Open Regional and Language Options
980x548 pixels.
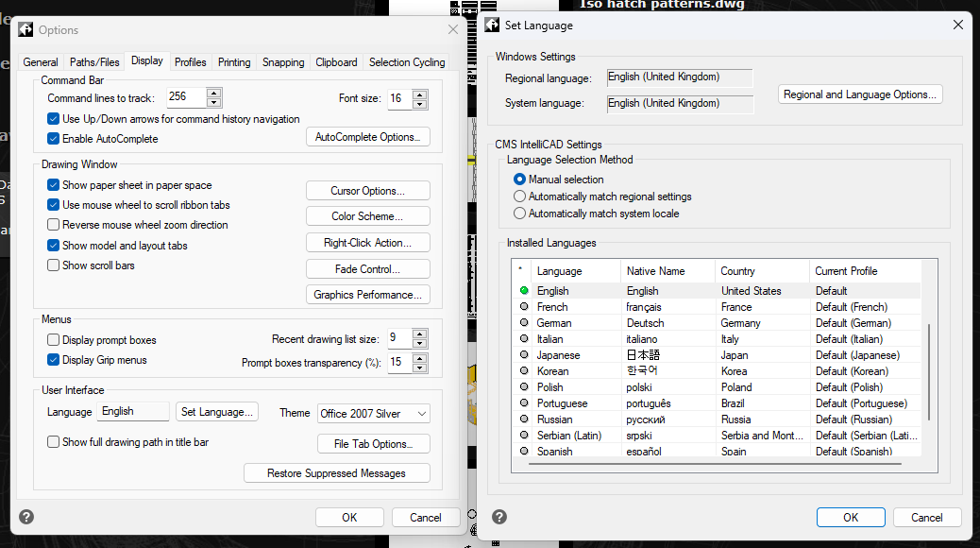tap(860, 94)
